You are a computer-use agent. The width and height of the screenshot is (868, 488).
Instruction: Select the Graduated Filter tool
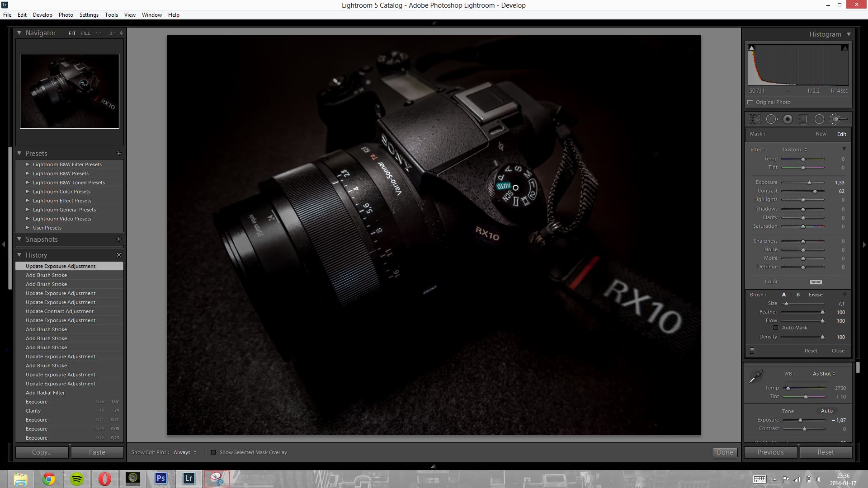(x=803, y=119)
